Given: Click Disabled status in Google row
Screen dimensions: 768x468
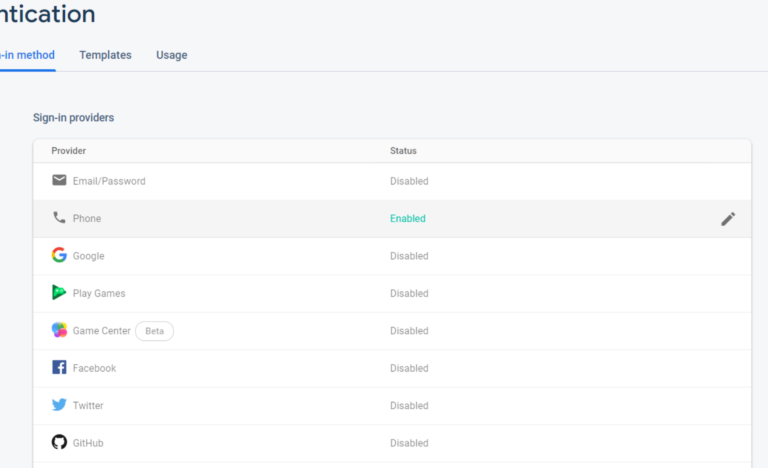Looking at the screenshot, I should (x=409, y=256).
